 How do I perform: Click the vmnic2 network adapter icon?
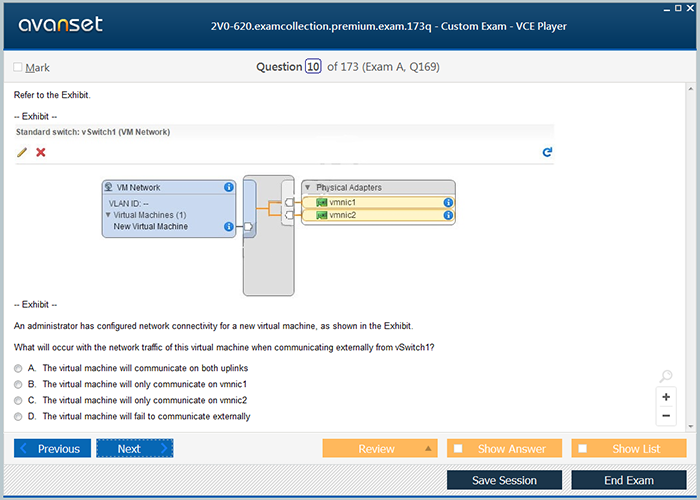pyautogui.click(x=321, y=215)
